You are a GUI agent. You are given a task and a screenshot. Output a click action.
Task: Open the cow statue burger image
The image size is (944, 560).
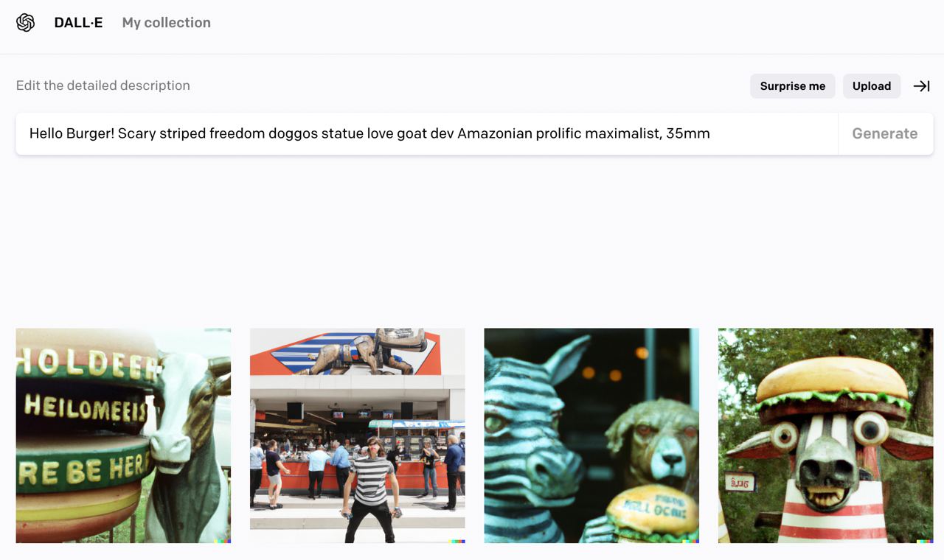pos(123,435)
